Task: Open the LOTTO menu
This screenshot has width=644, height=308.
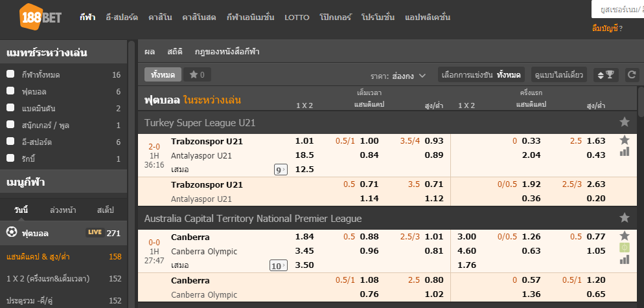Action: point(297,17)
